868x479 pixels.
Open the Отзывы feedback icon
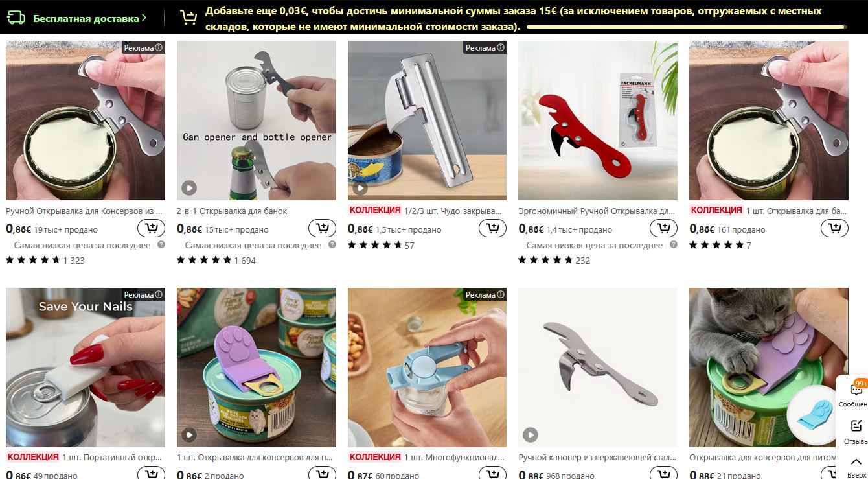click(x=856, y=431)
